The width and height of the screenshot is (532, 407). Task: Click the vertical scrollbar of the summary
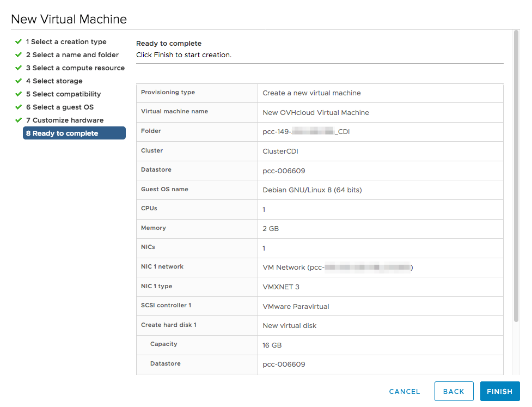coord(516,174)
